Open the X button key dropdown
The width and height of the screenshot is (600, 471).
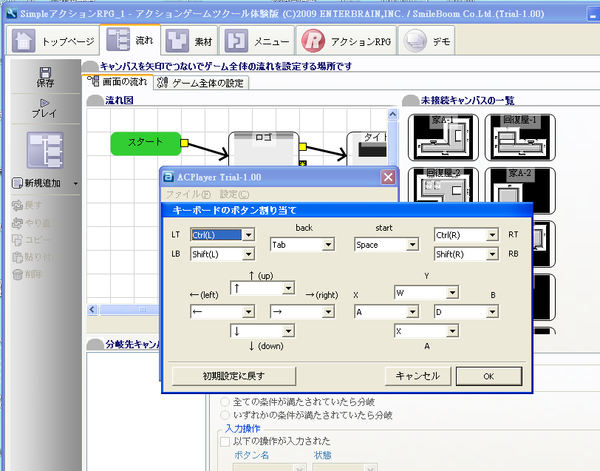tap(412, 311)
